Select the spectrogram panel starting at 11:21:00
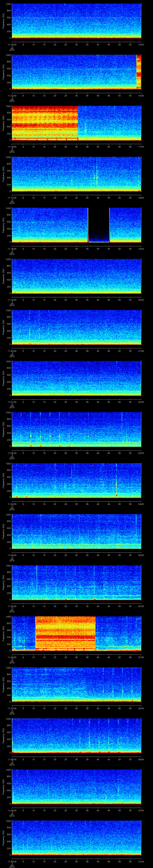153x868 pixels. pos(76,378)
